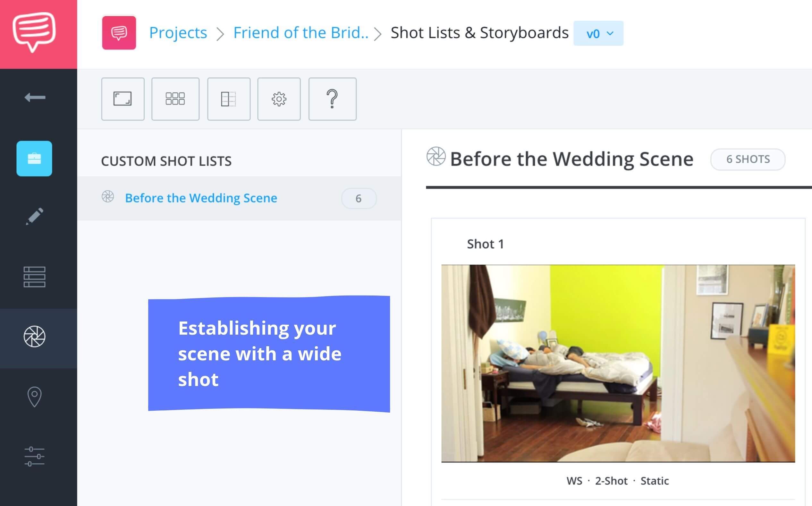Open help via the question mark icon
This screenshot has width=812, height=506.
[332, 99]
